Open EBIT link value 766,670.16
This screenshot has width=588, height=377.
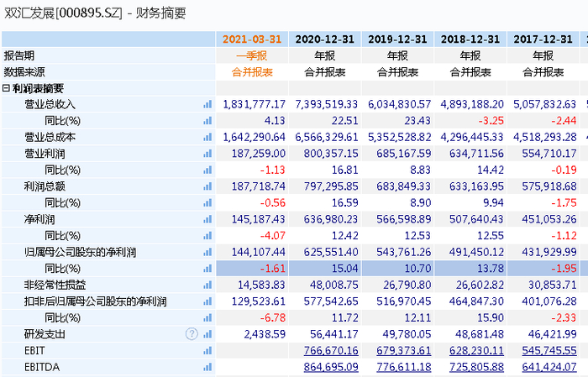tap(331, 351)
